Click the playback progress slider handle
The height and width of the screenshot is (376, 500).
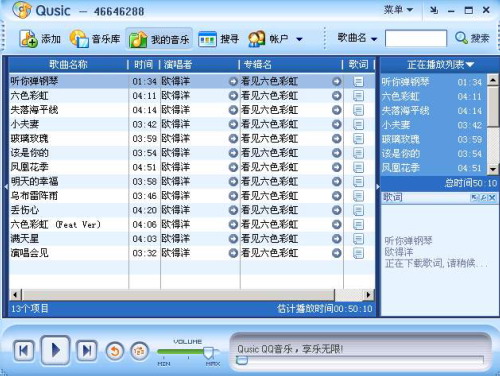point(242,360)
